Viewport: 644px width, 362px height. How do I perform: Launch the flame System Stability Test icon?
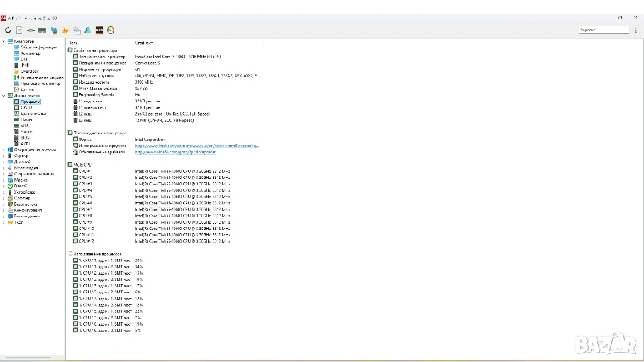click(x=65, y=30)
